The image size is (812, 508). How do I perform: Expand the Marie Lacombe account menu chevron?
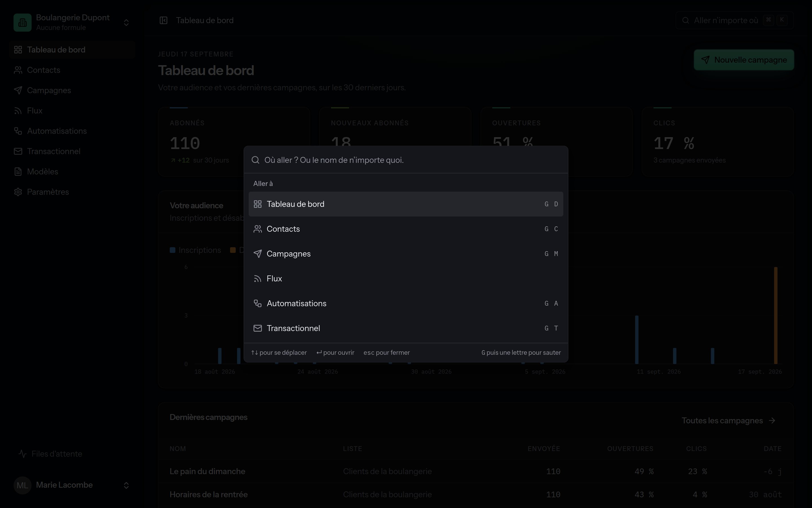pyautogui.click(x=127, y=485)
